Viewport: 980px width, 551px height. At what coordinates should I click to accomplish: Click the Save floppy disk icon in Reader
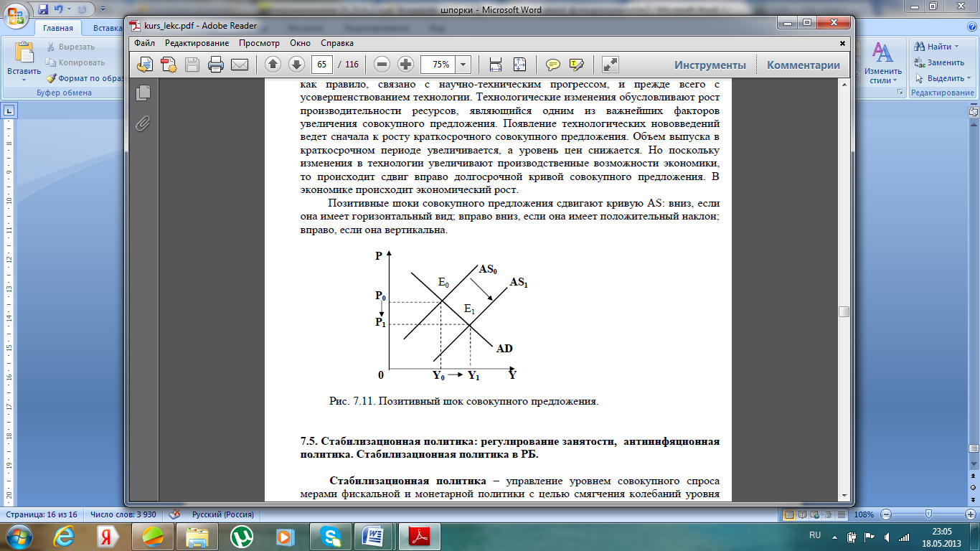[192, 65]
